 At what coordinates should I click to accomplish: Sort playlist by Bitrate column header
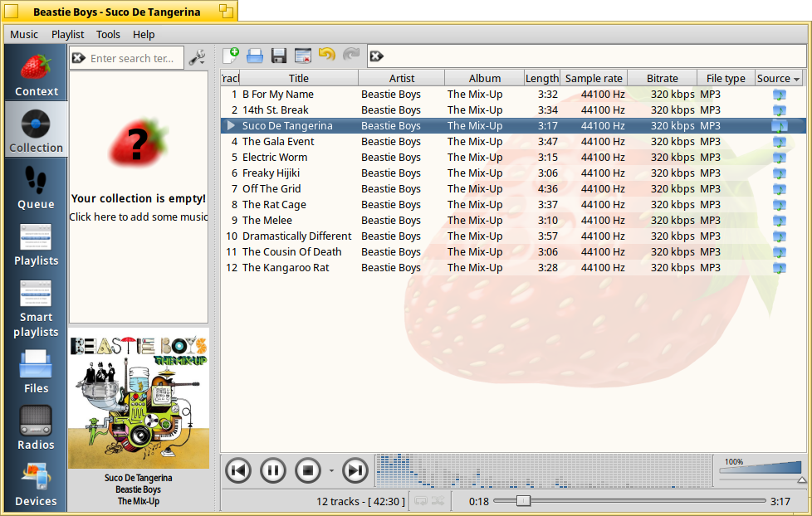point(662,78)
